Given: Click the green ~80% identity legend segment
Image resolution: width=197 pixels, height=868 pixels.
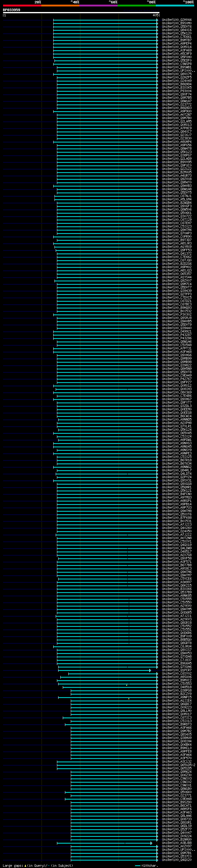Looking at the screenshot, I should tap(137, 6).
